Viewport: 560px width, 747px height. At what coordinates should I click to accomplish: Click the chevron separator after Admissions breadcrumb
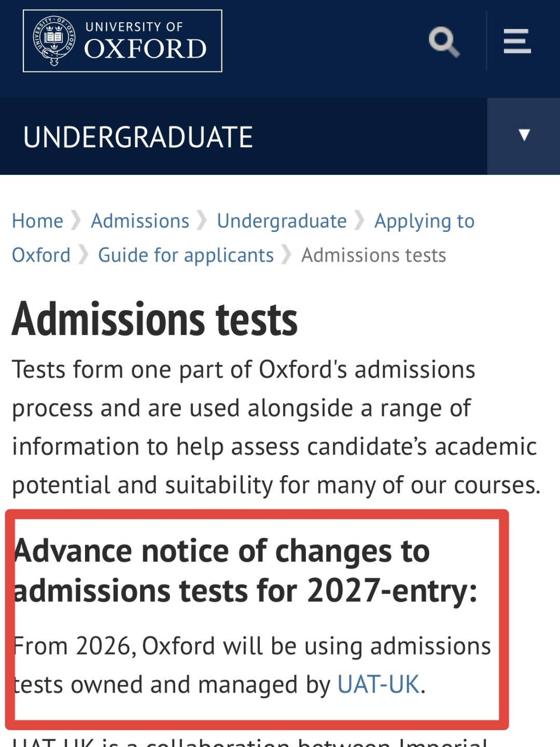(x=202, y=220)
